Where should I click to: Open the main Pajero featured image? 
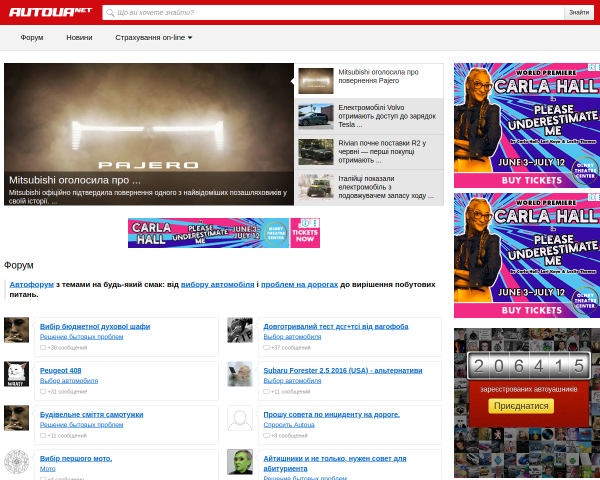149,134
